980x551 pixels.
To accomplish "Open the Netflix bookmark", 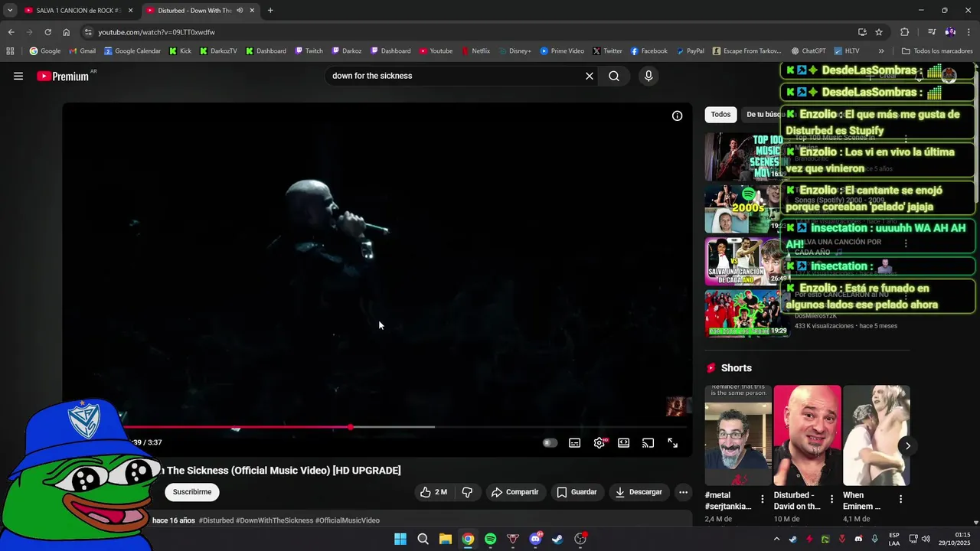I will click(475, 51).
